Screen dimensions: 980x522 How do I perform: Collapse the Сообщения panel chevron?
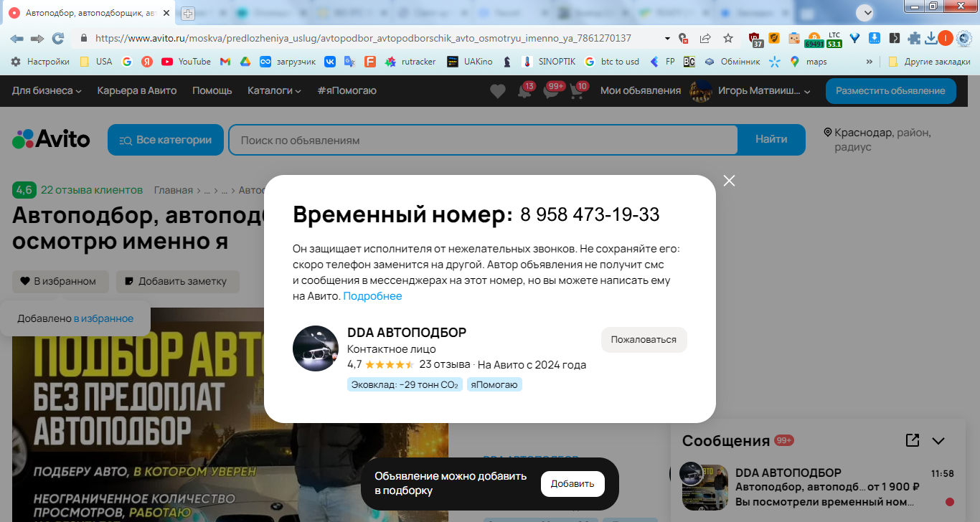938,441
